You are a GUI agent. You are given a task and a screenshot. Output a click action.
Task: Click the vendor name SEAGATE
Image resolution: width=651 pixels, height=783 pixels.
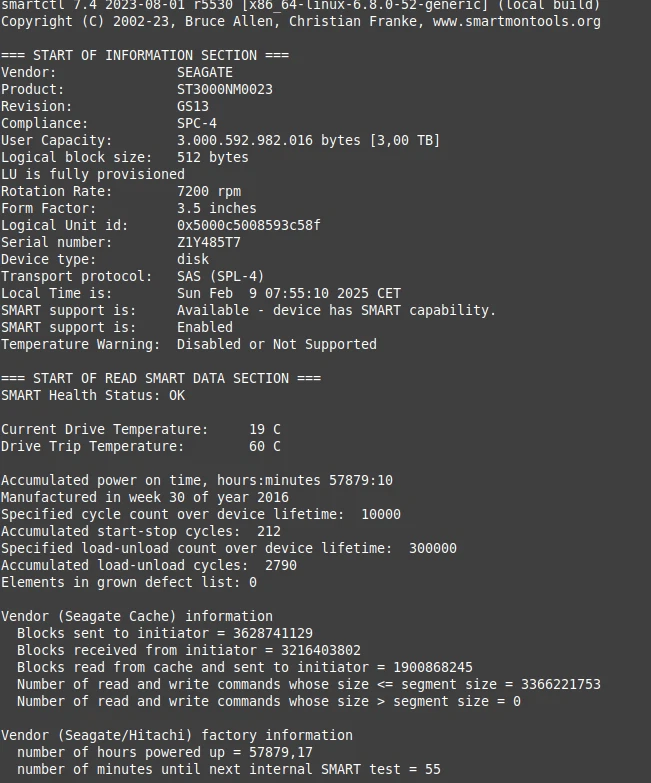(x=205, y=72)
